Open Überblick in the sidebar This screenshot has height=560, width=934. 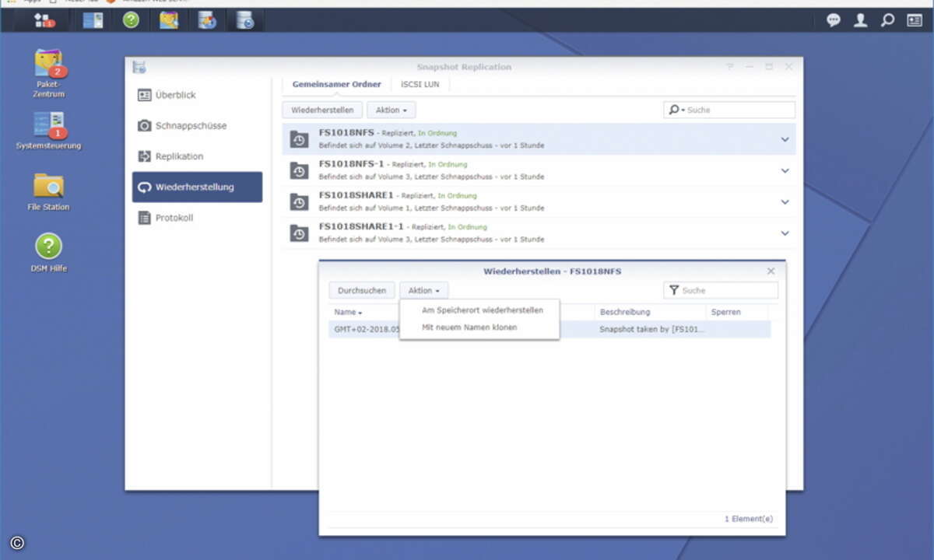click(x=197, y=95)
